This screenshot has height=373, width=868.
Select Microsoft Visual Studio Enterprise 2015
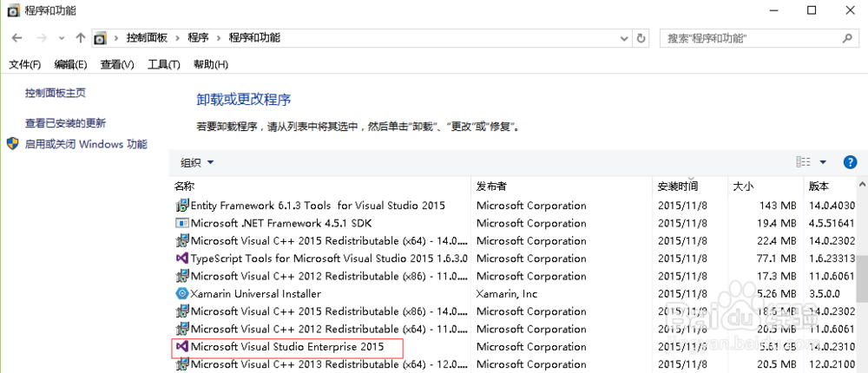coord(287,347)
